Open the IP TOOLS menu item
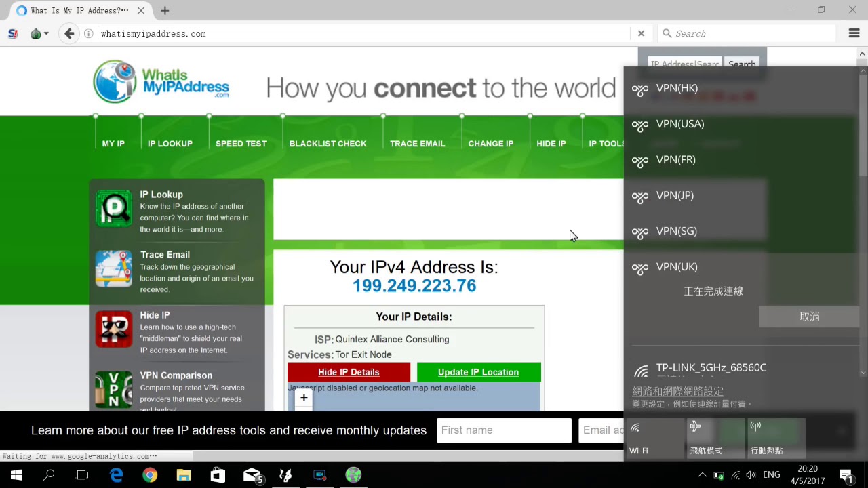The height and width of the screenshot is (488, 868). pyautogui.click(x=606, y=144)
